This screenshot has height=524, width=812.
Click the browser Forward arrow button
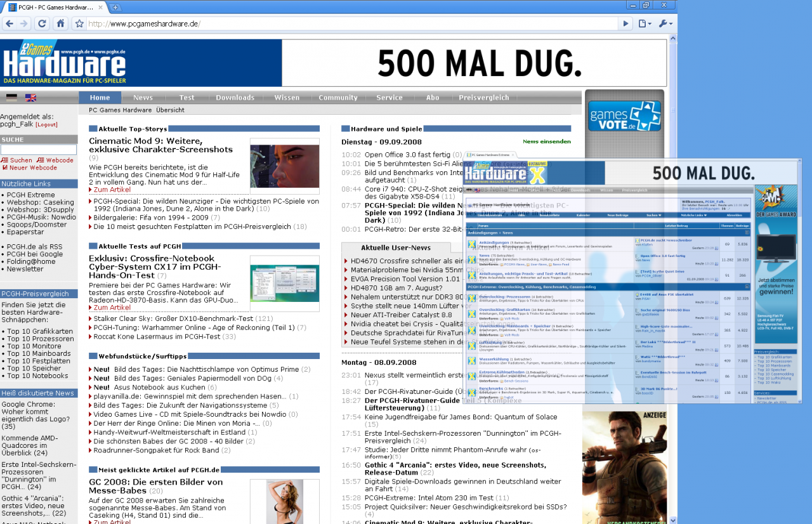click(x=23, y=23)
